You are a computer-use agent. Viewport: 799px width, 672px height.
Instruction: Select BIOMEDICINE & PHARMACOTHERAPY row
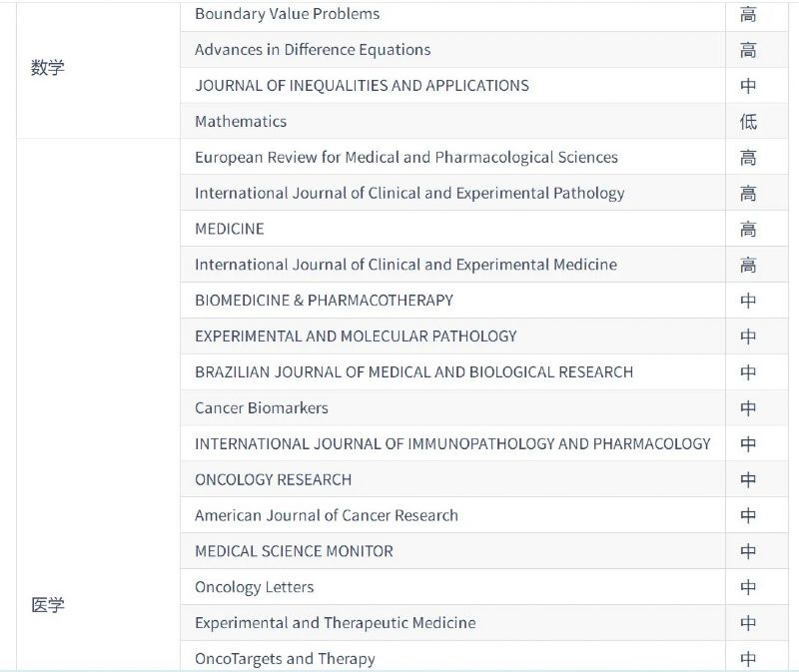pos(324,301)
